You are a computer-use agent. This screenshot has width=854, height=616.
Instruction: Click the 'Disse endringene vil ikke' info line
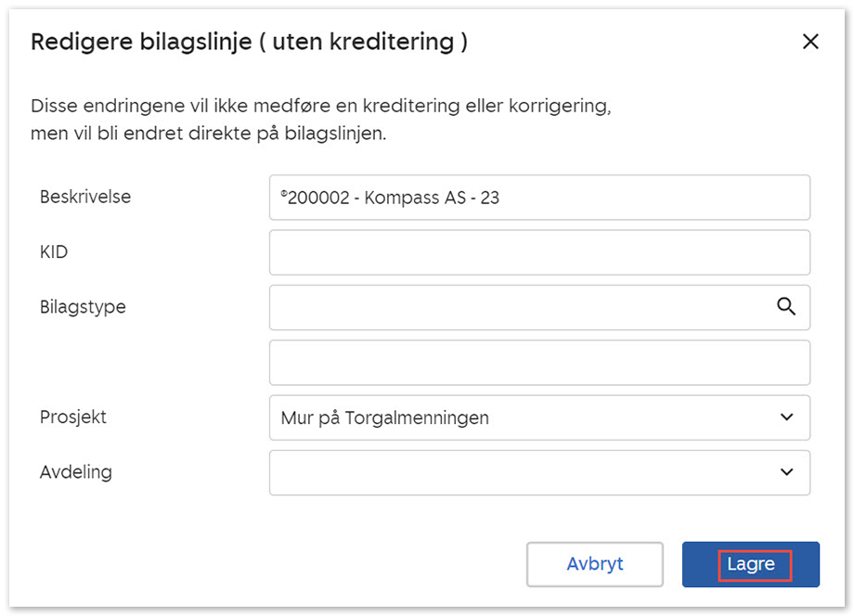click(320, 105)
